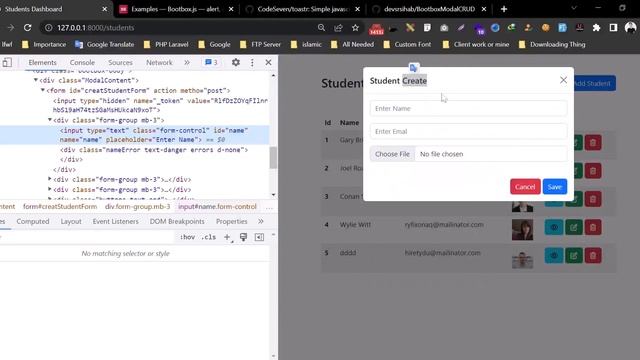Toggle computed styles sidebar icon
Screen dimensions: 640x360
[x=259, y=237]
